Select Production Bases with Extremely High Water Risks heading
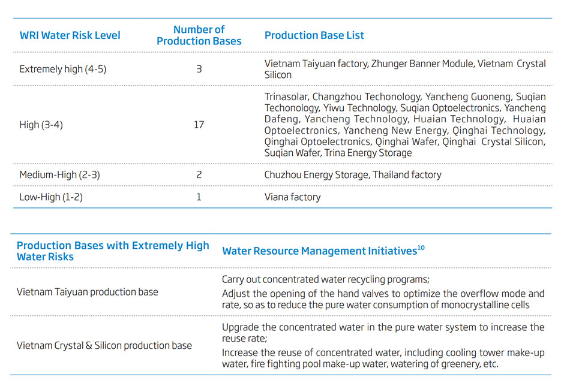 click(x=113, y=251)
